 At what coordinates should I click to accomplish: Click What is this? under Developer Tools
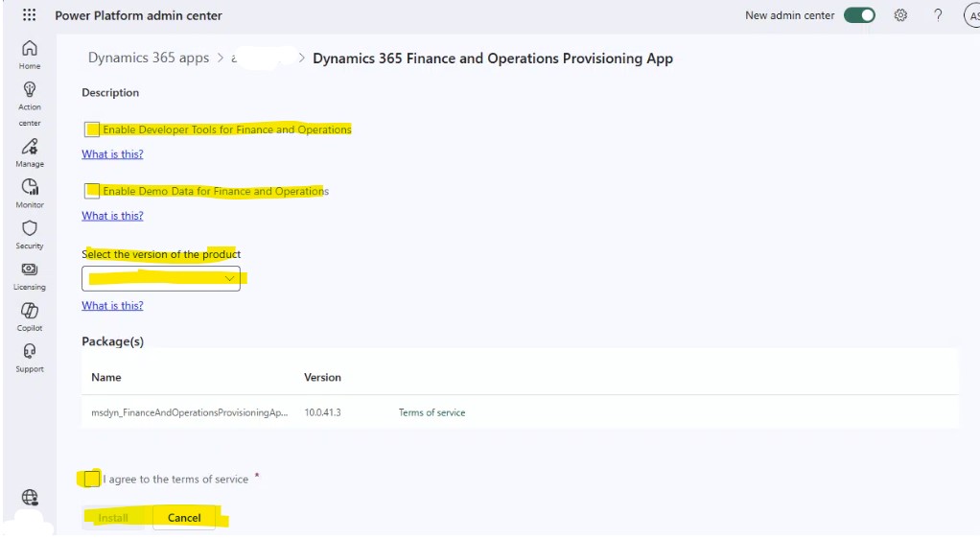[112, 153]
